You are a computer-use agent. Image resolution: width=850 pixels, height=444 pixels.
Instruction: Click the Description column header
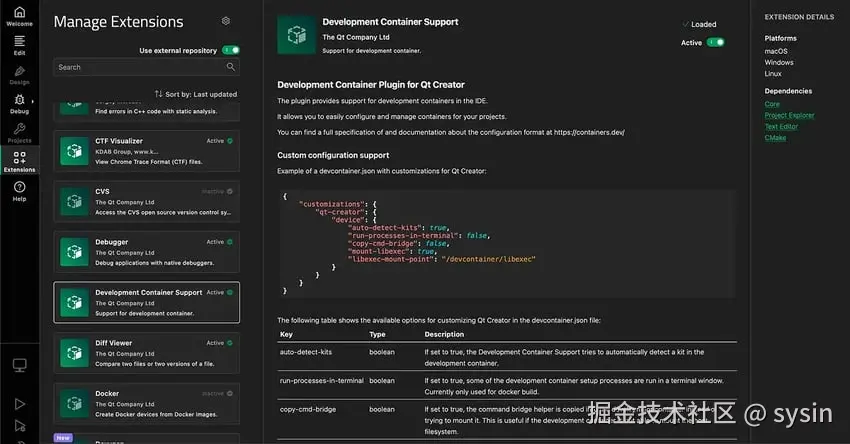point(444,334)
